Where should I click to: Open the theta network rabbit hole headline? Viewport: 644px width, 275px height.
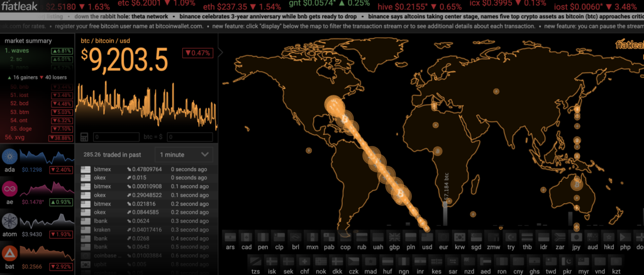tap(121, 17)
